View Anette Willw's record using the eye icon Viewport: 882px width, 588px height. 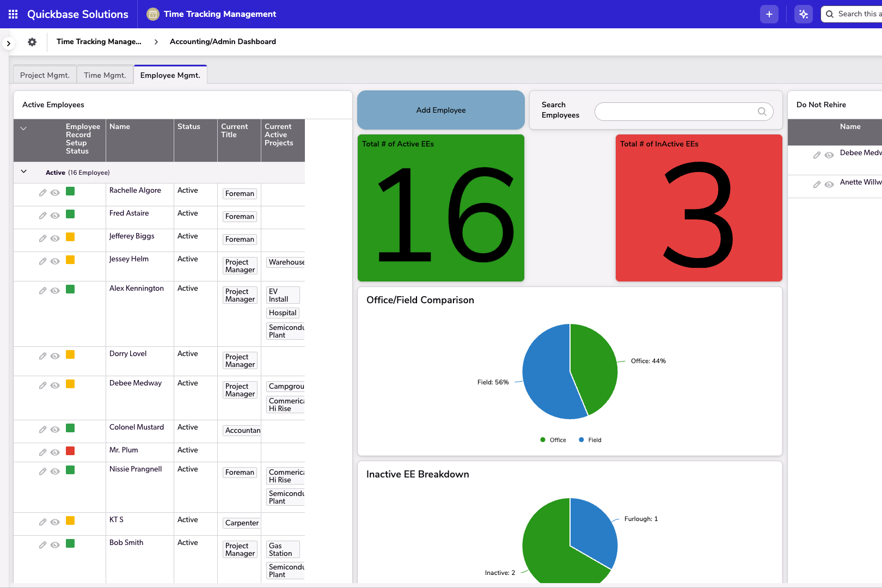click(x=829, y=184)
